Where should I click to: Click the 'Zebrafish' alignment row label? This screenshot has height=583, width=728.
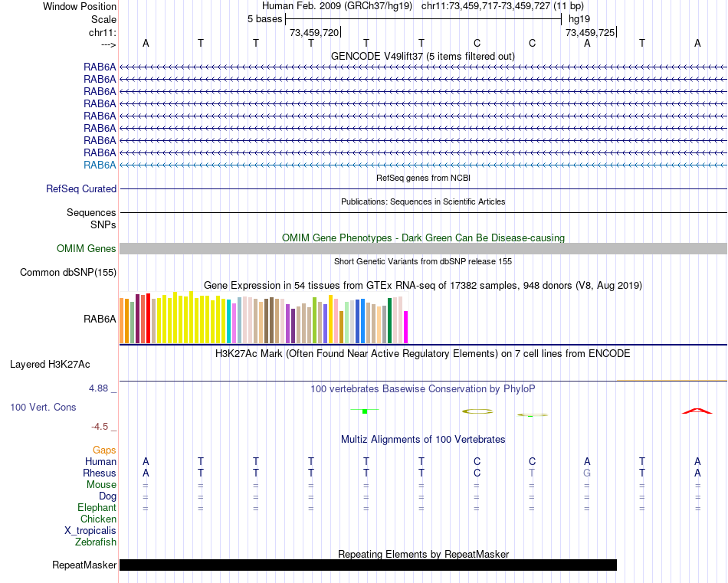(x=96, y=542)
